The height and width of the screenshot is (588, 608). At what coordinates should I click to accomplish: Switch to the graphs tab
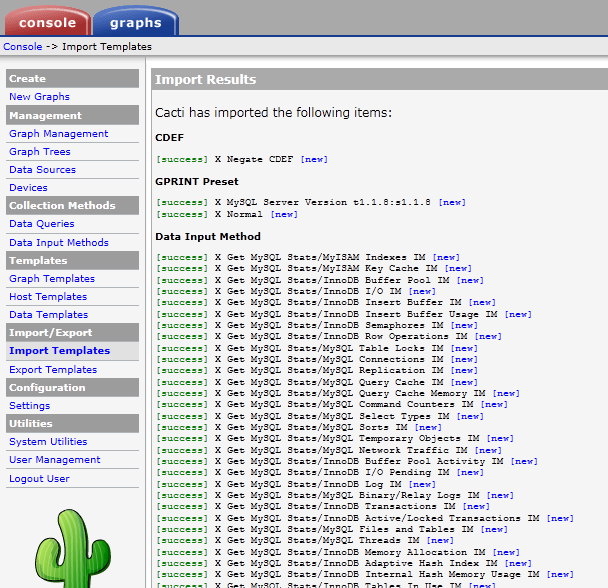(136, 21)
